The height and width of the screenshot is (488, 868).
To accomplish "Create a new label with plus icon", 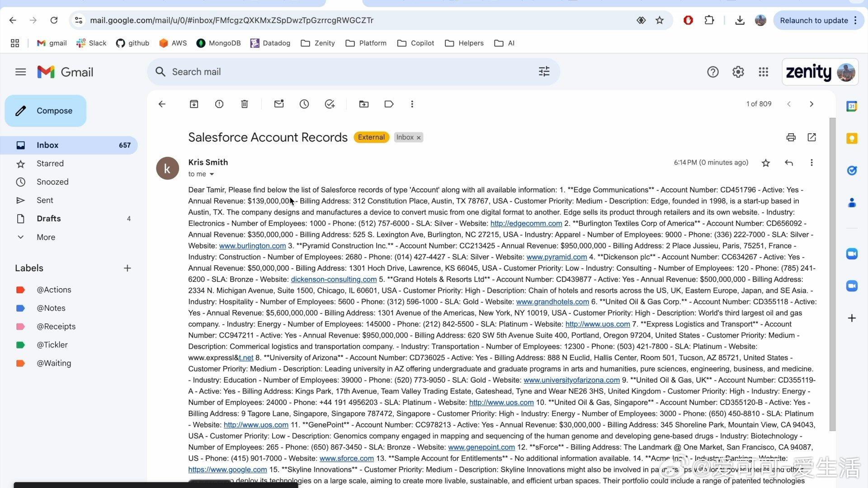I will (127, 268).
